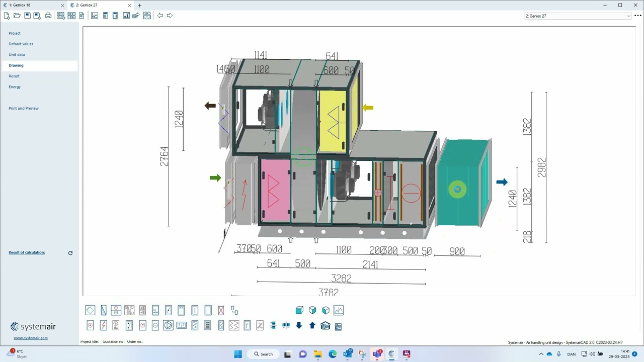Click the house-shaped unit icon
Image resolution: width=644 pixels, height=362 pixels.
pos(325,326)
